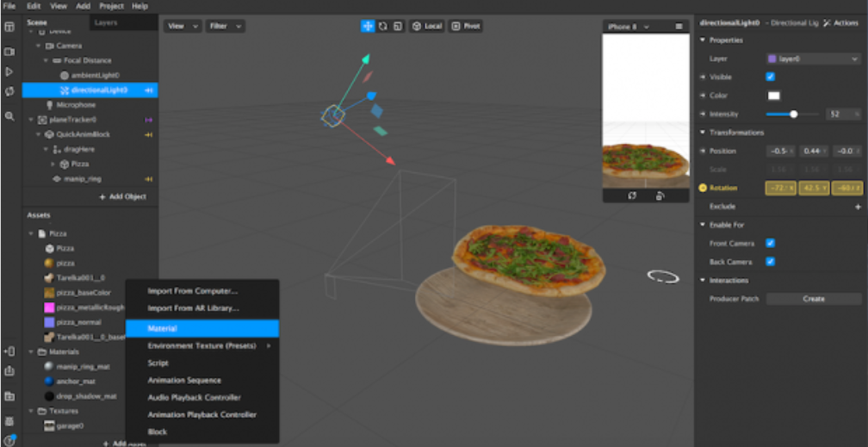Click the video camera icon in left toolbar
The width and height of the screenshot is (868, 447).
9,52
